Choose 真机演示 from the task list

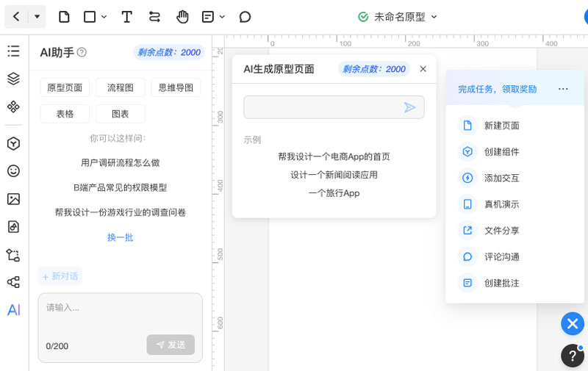point(501,204)
